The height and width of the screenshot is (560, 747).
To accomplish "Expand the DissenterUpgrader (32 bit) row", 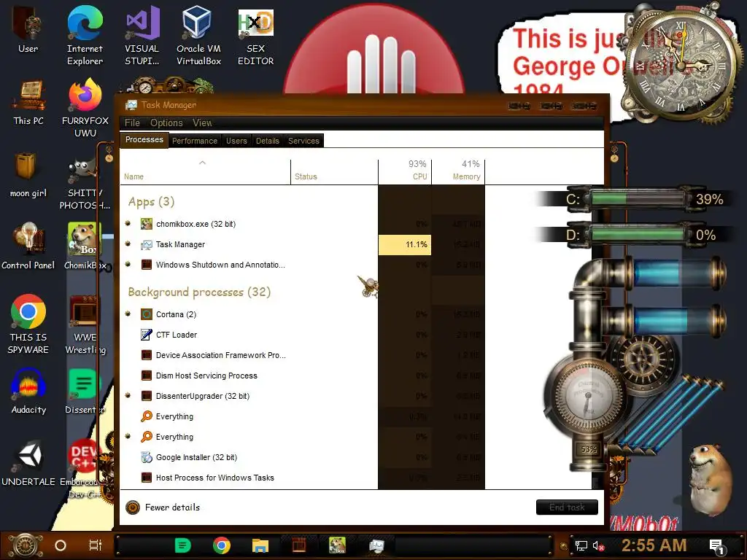I will [128, 395].
